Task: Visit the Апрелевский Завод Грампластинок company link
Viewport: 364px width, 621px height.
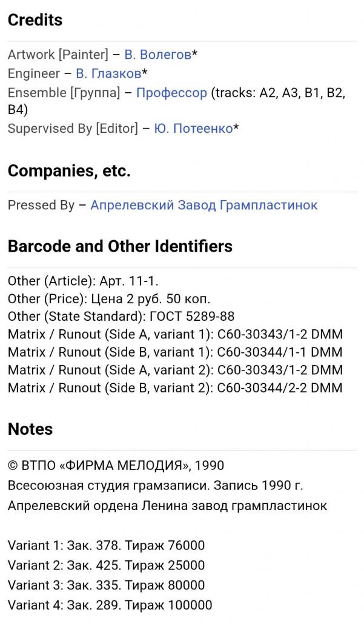Action: coord(204,205)
